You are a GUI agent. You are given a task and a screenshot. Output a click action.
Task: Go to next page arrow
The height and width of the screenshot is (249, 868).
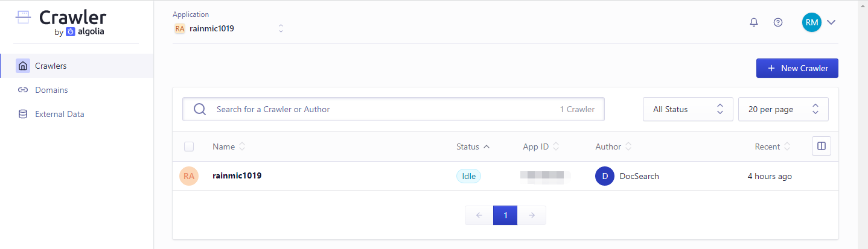(x=532, y=215)
